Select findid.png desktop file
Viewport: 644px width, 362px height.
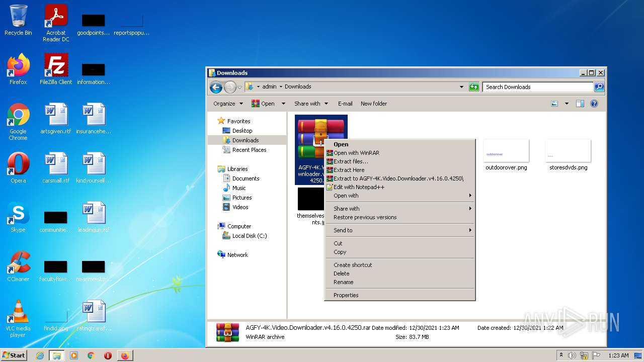coord(56,320)
